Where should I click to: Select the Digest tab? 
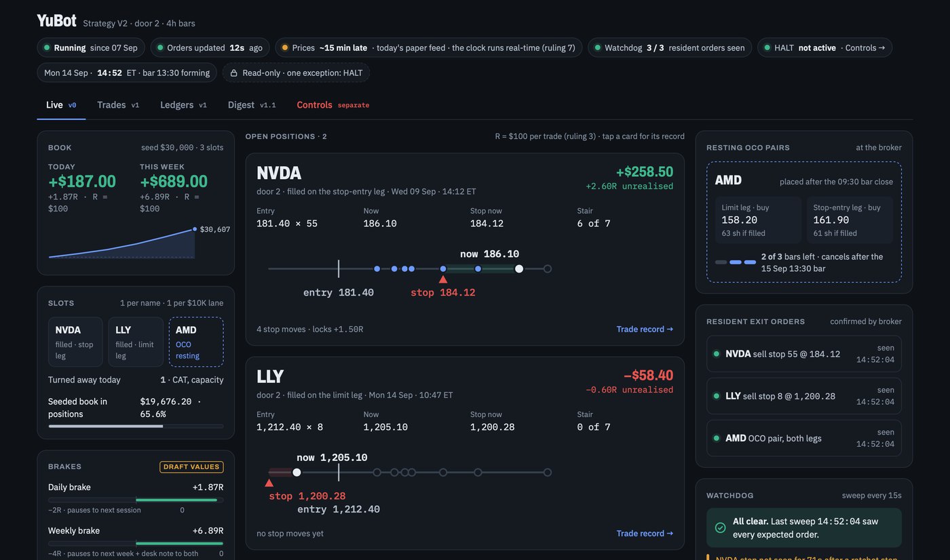click(252, 105)
